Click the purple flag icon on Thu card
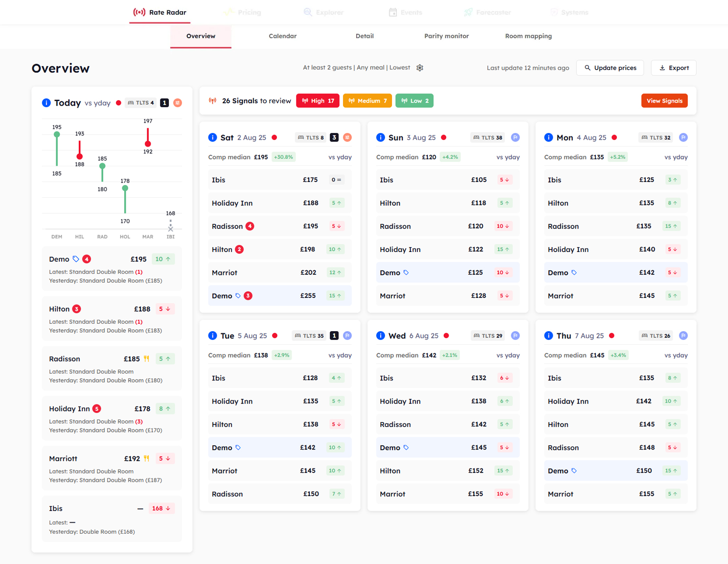Viewport: 728px width, 564px height. click(683, 336)
